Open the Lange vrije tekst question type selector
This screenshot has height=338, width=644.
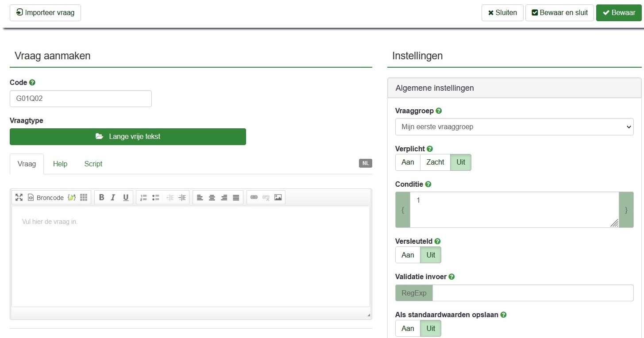point(128,137)
